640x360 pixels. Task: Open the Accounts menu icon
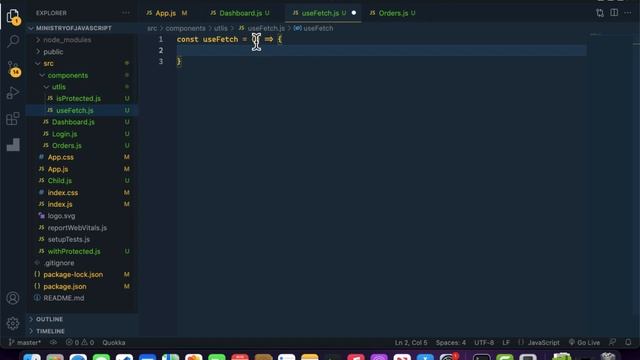[x=13, y=298]
